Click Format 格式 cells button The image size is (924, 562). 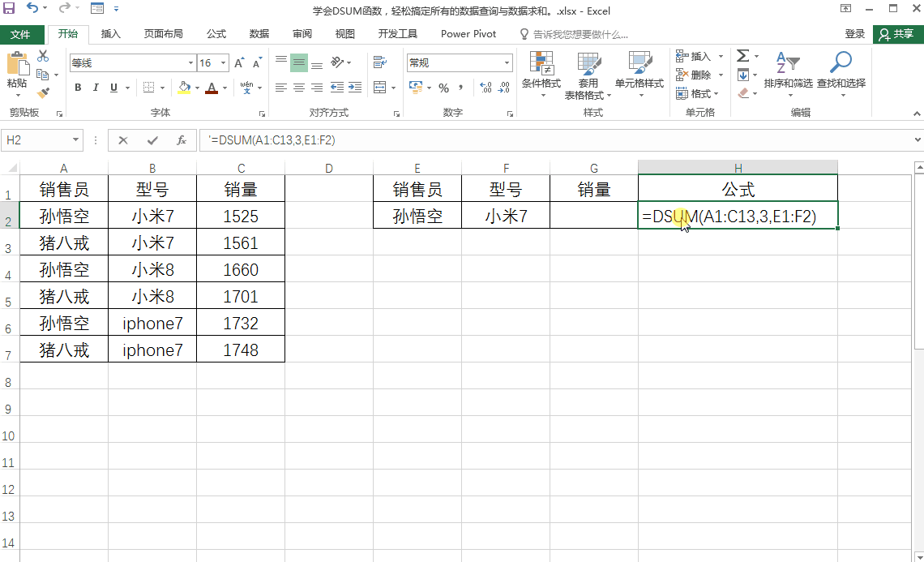698,94
